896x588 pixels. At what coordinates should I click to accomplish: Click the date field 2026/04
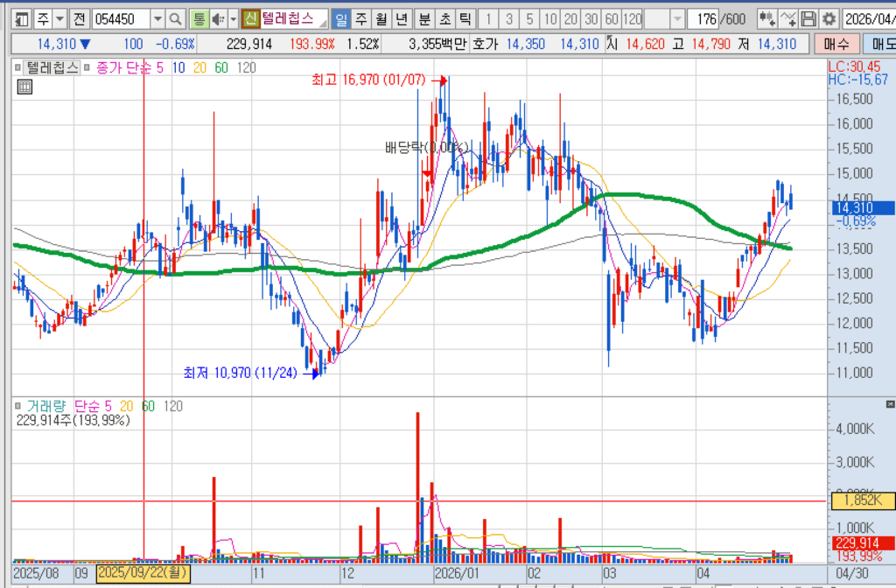[869, 19]
